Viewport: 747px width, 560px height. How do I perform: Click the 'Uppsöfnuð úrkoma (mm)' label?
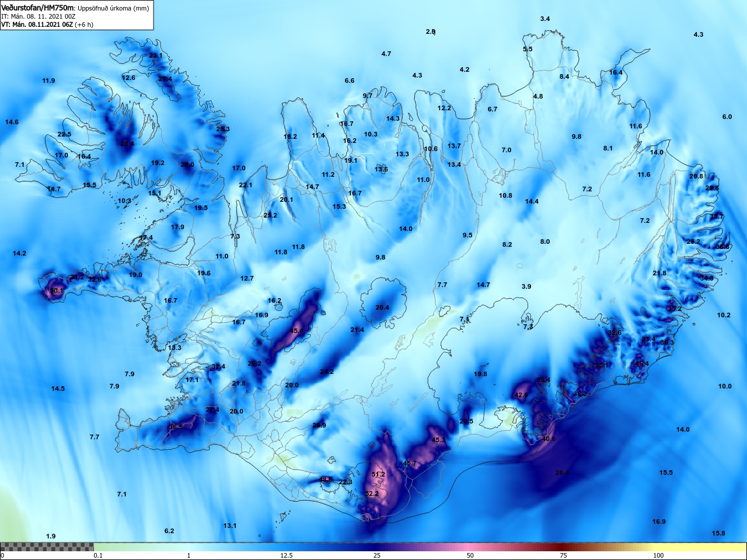tap(113, 8)
